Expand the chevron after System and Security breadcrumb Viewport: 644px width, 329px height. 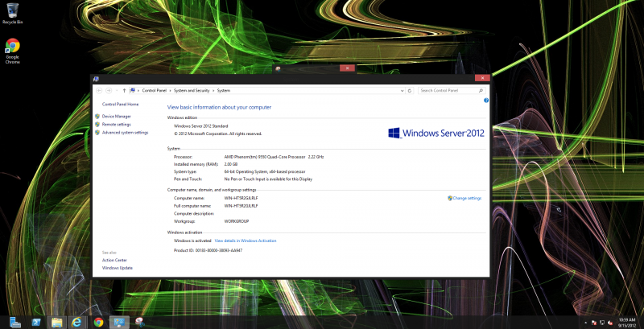(213, 91)
